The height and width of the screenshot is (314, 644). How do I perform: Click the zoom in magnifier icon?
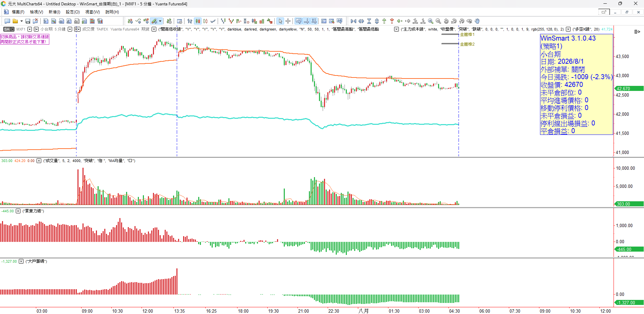(x=431, y=21)
